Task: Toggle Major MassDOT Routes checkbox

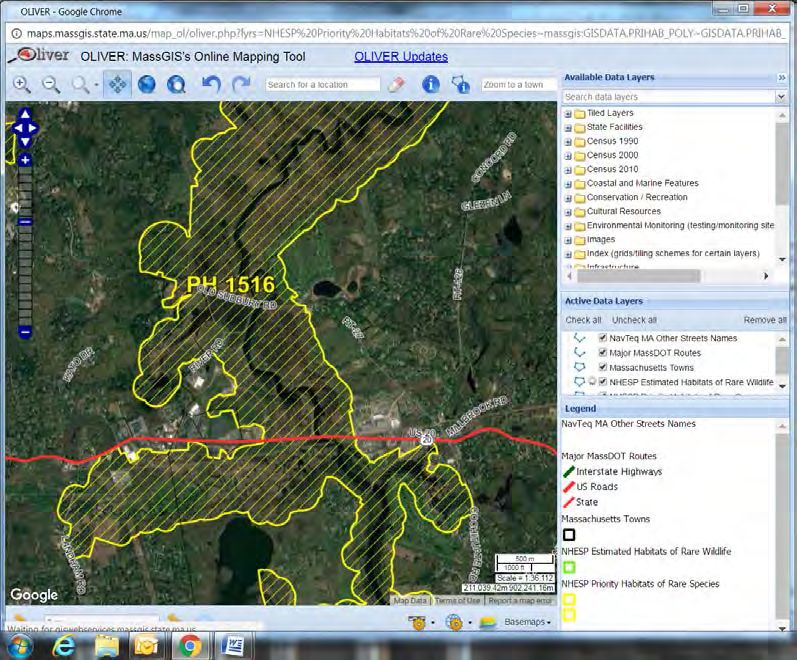Action: [x=603, y=352]
